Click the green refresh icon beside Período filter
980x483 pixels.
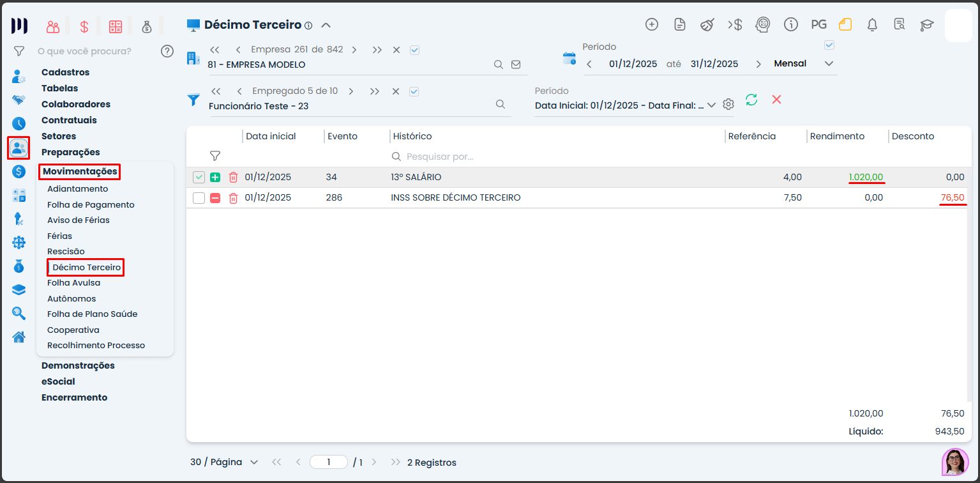751,100
